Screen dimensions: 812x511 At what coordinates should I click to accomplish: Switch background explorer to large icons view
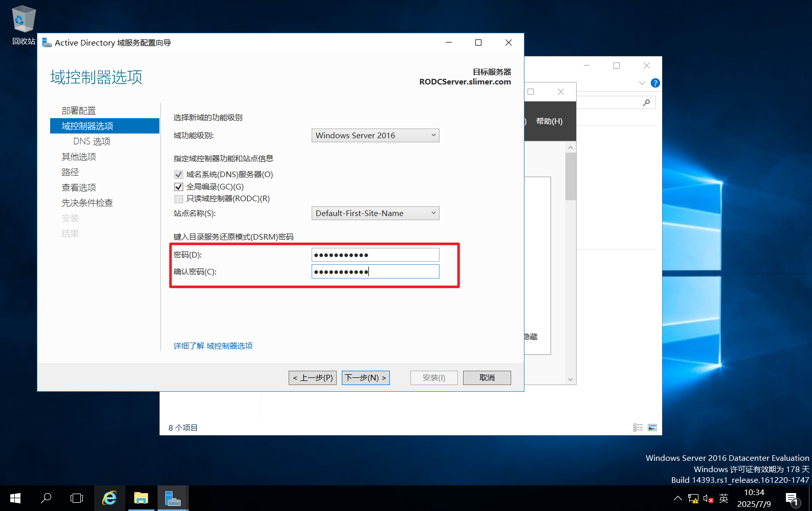click(652, 428)
